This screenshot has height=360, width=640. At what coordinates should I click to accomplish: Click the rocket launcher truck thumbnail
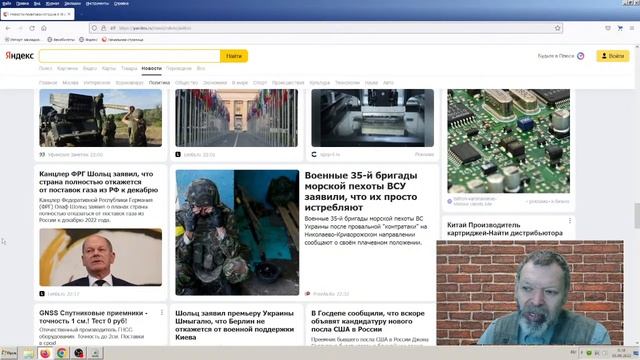coord(100,118)
